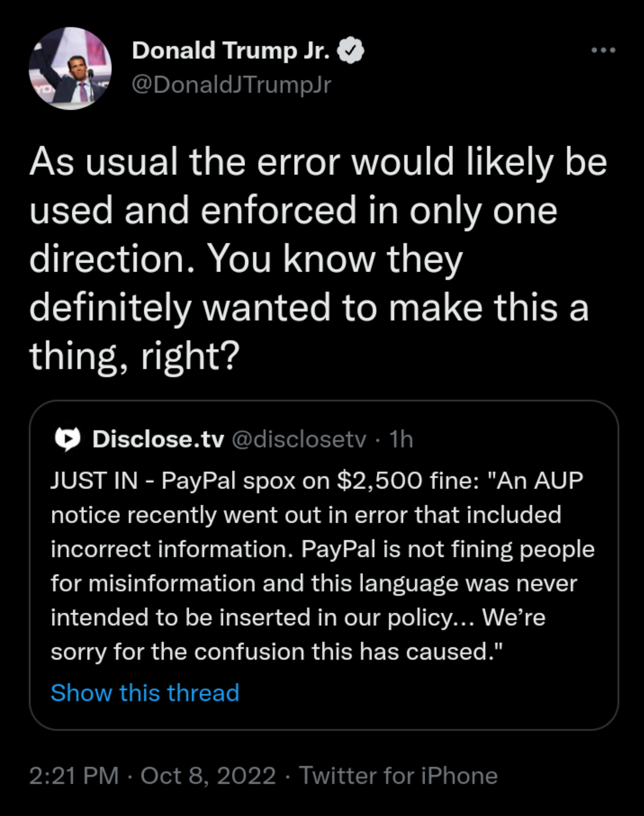Click the 2:21 PM tweet time
The image size is (644, 816).
[74, 776]
